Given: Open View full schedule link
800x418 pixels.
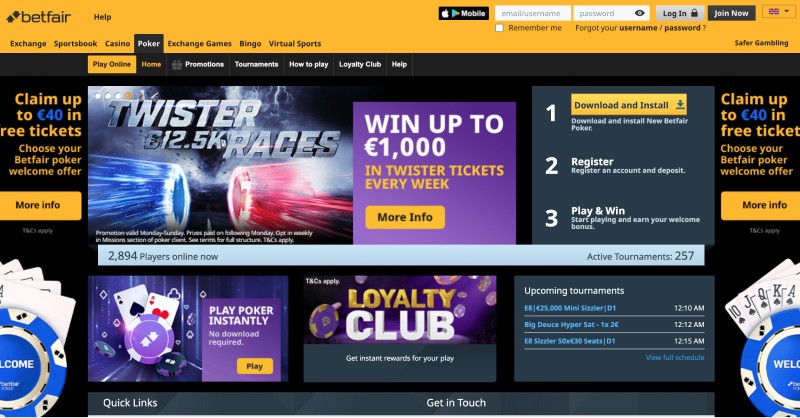Looking at the screenshot, I should pos(674,357).
